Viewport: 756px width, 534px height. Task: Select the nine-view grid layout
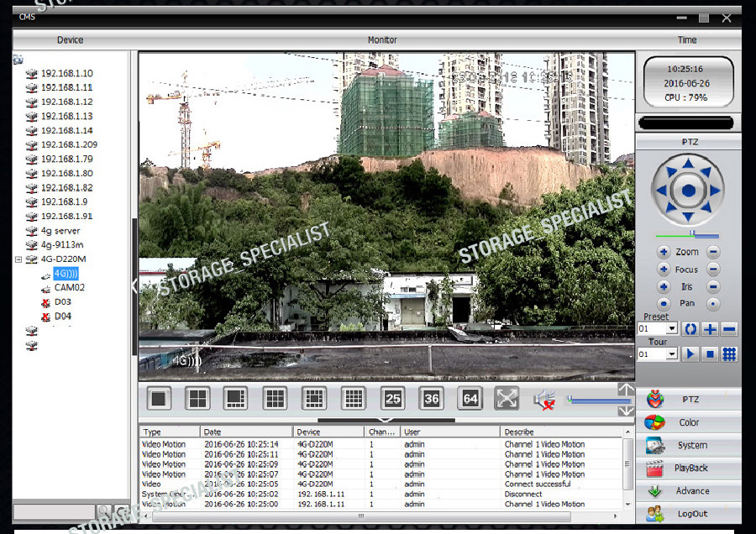[276, 399]
